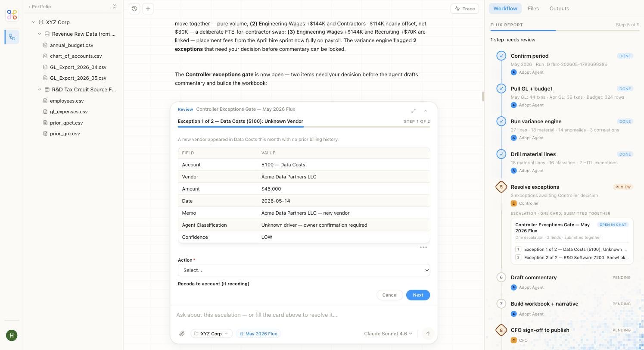This screenshot has height=350, width=644.
Task: Open GL_Export_2026_05.csv file
Action: point(78,78)
